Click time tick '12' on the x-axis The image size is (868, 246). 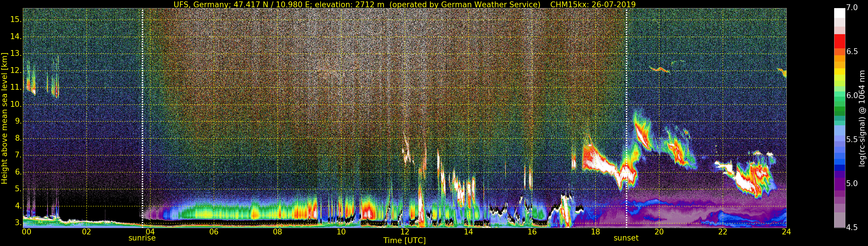(405, 232)
